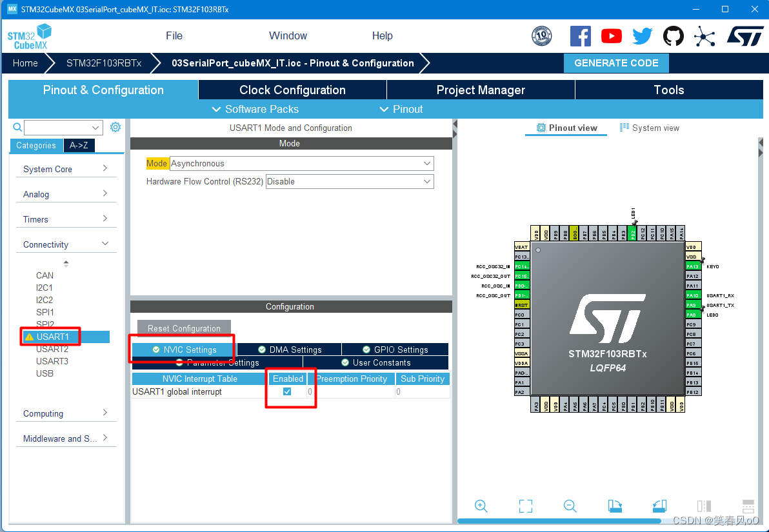Rotate the chip clockwise
769x532 pixels.
[615, 506]
